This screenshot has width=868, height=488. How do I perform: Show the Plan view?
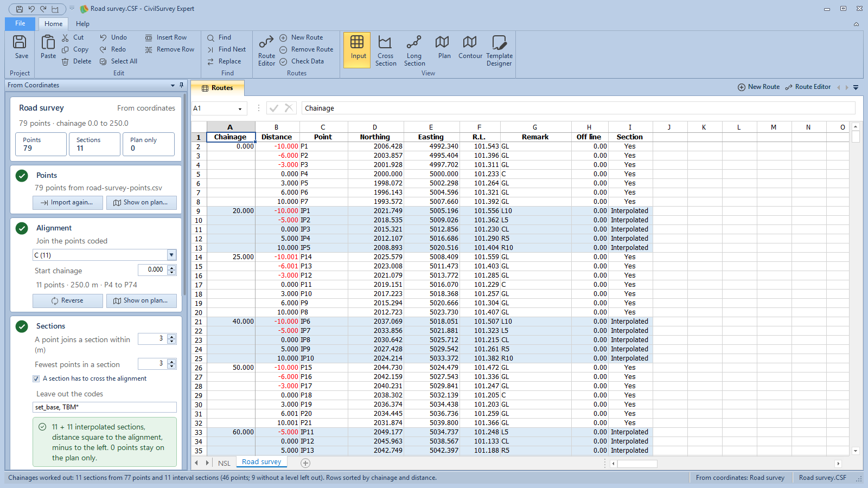444,47
